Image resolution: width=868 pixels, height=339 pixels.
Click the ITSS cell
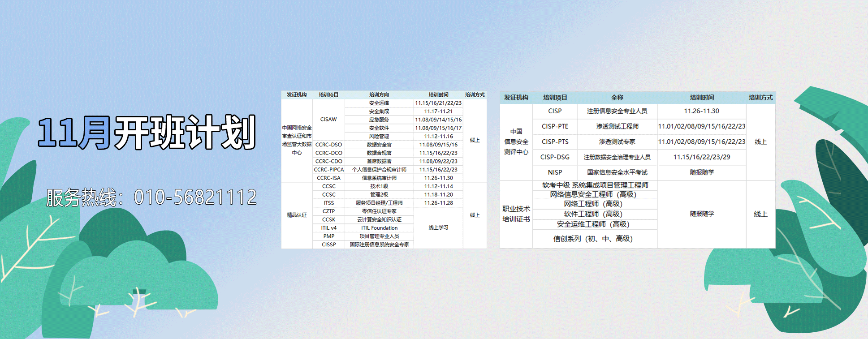tap(328, 203)
